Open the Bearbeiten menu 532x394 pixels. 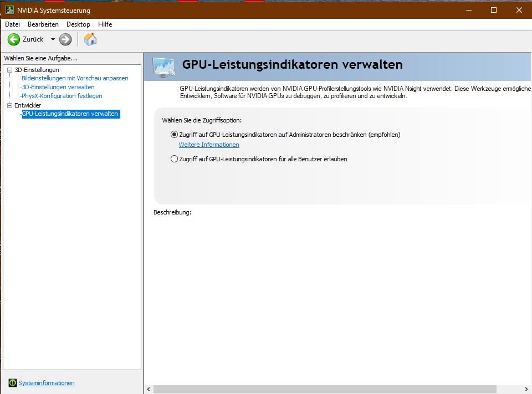click(43, 24)
